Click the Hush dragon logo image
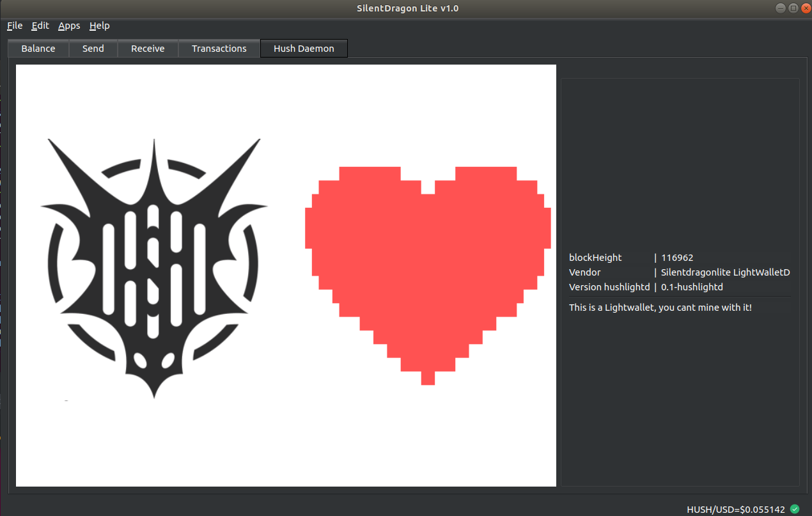The width and height of the screenshot is (812, 516). coord(154,269)
